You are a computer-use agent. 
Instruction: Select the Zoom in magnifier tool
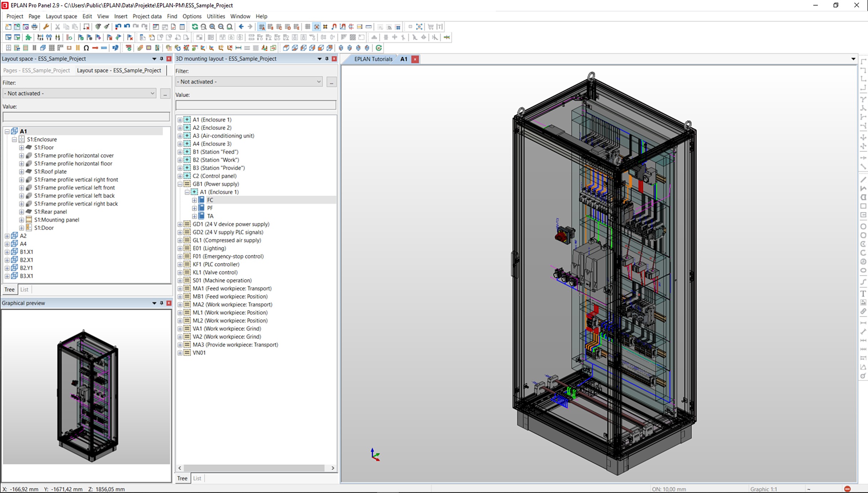pyautogui.click(x=212, y=27)
